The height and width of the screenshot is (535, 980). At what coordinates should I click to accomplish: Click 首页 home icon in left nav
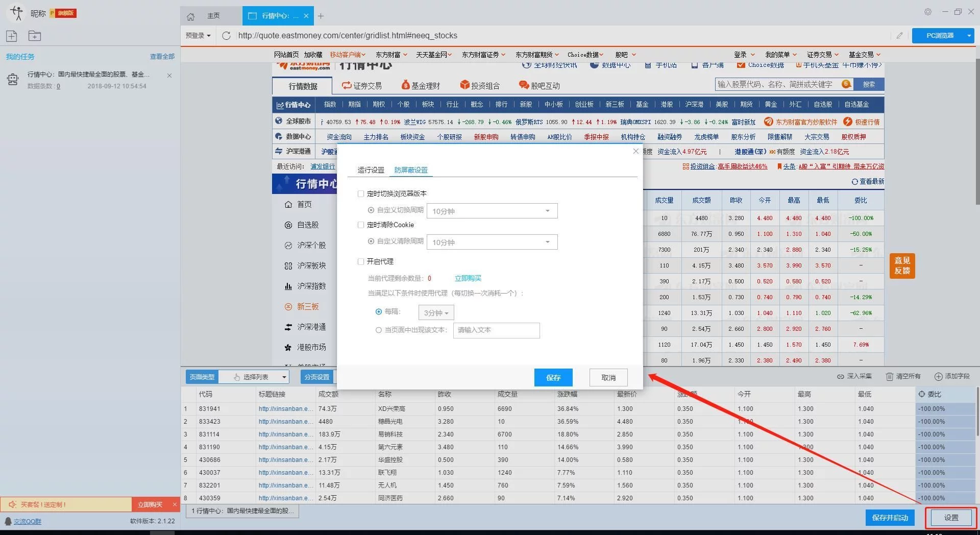[x=288, y=204]
